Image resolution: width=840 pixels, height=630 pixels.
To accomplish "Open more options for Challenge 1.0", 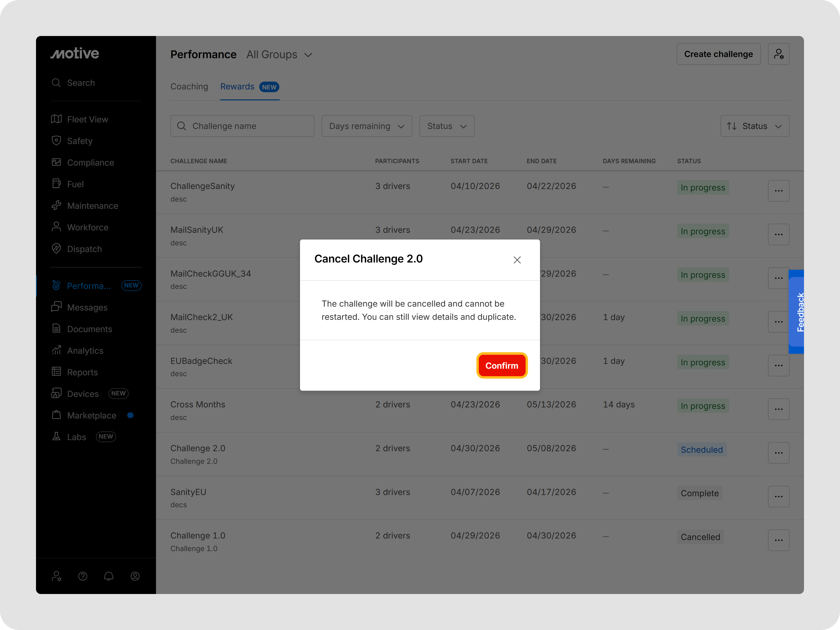I will (778, 540).
